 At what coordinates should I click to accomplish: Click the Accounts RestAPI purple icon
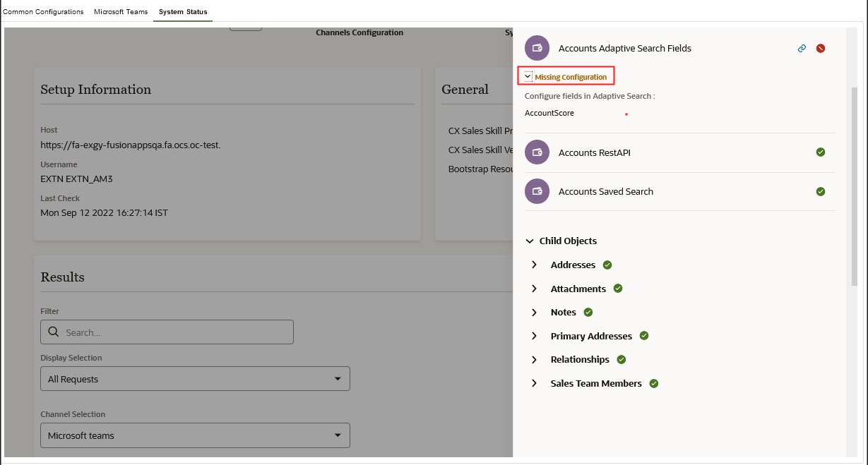[537, 152]
